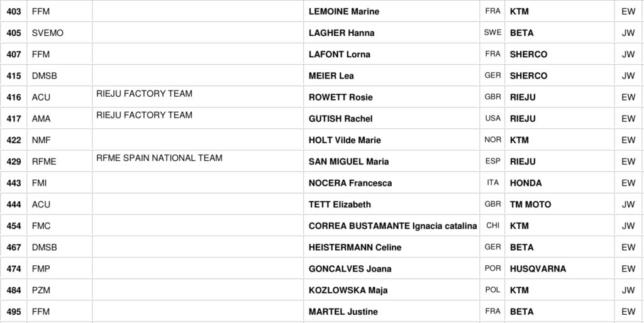Click the NOR nationality for HOLT
This screenshot has width=644, height=323.
point(493,140)
